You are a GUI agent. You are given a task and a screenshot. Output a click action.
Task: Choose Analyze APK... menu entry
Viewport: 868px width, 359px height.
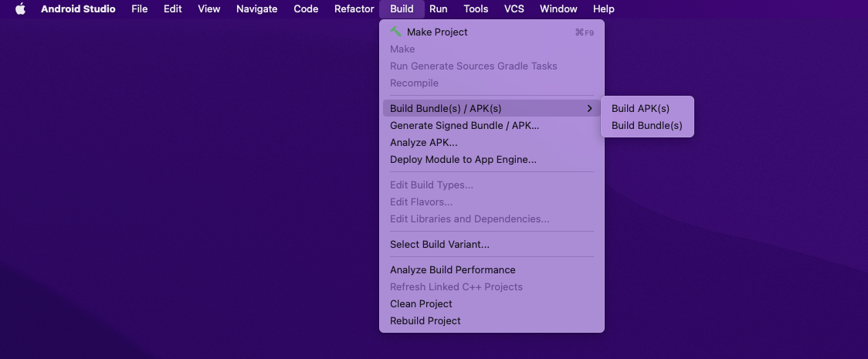click(492, 143)
